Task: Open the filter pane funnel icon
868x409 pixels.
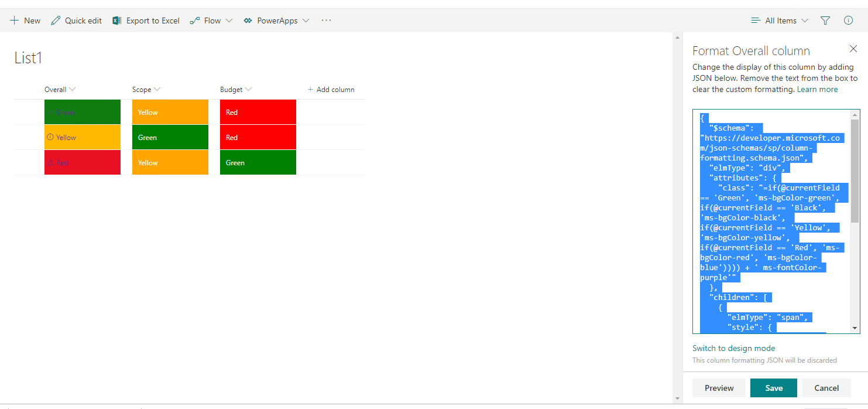Action: pos(825,21)
